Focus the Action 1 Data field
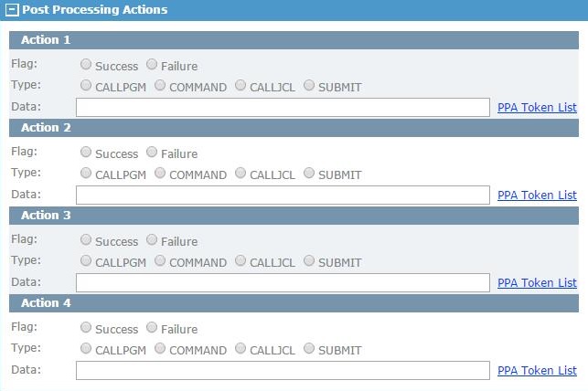Screen dimensions: 588x391 click(x=283, y=108)
